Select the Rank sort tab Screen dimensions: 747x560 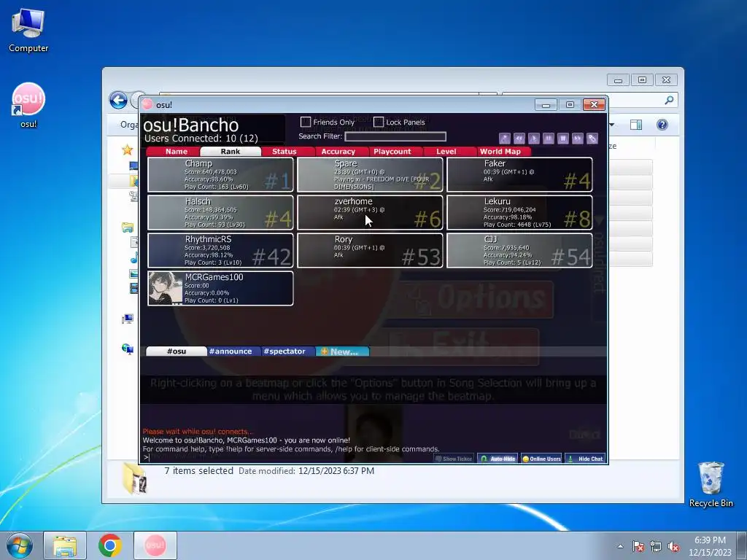tap(231, 152)
